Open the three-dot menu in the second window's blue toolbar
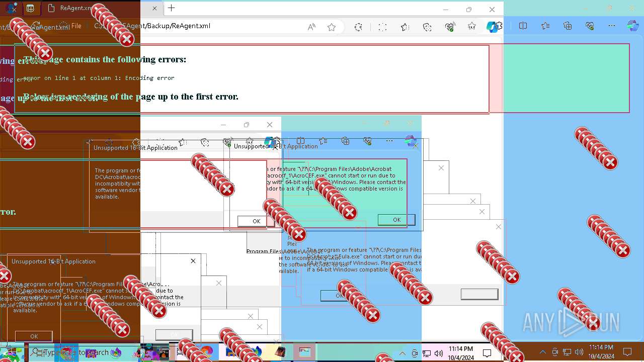644x362 pixels. coord(389,141)
